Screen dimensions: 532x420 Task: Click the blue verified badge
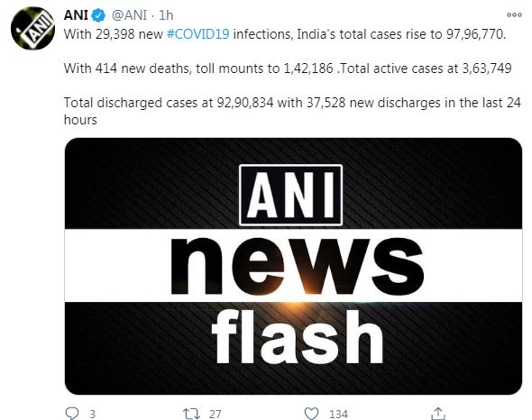coord(98,15)
